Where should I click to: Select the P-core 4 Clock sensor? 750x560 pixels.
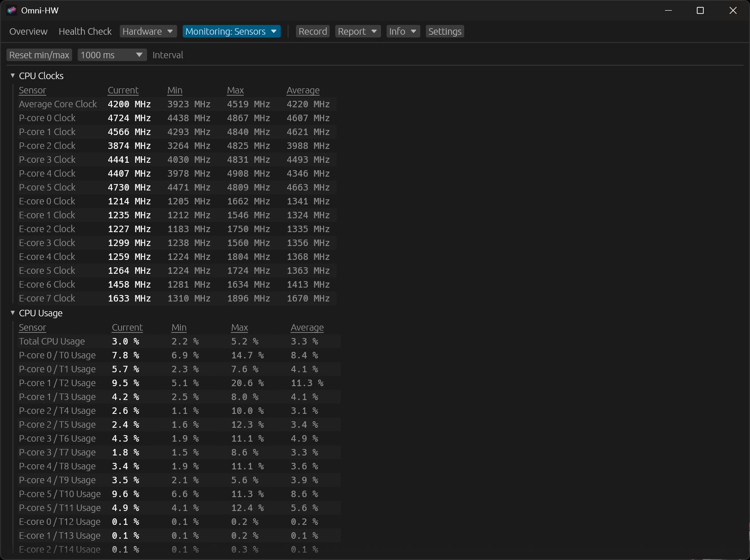pos(177,173)
